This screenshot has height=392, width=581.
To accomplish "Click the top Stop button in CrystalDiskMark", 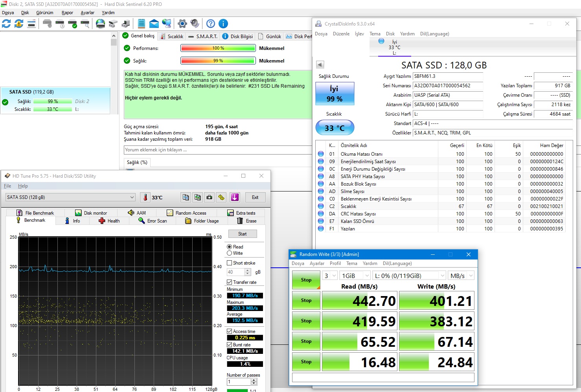I will click(x=306, y=280).
